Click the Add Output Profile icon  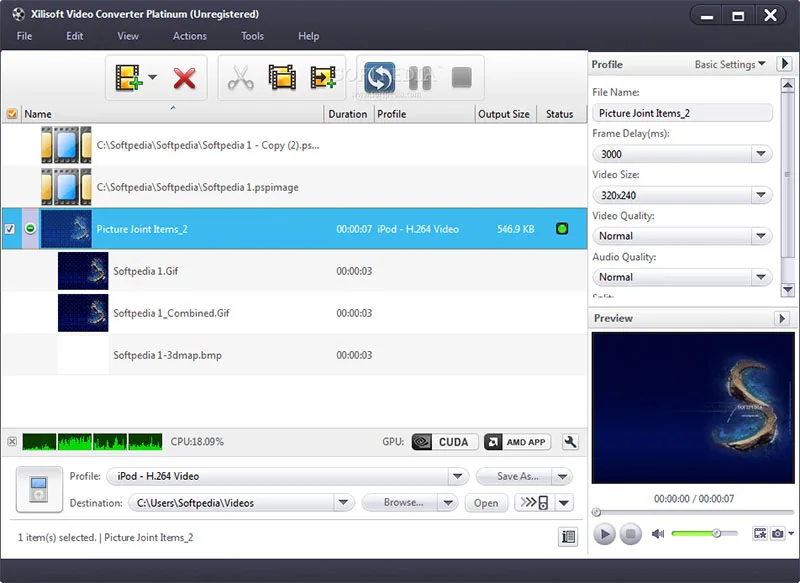(x=323, y=78)
